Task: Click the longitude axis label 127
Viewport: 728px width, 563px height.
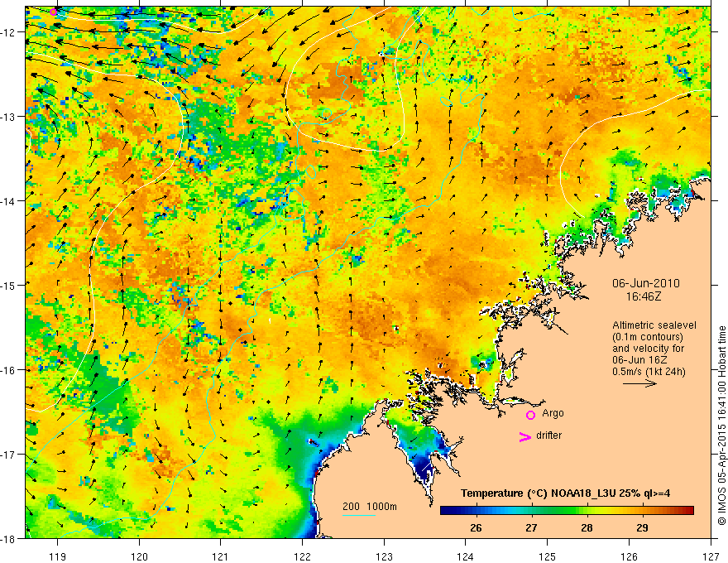Action: [711, 556]
